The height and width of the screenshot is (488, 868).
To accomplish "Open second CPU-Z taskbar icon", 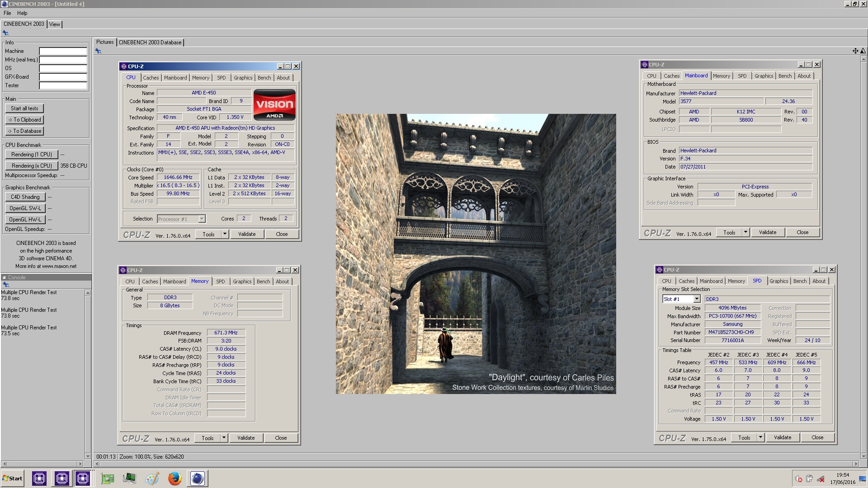I will [61, 479].
